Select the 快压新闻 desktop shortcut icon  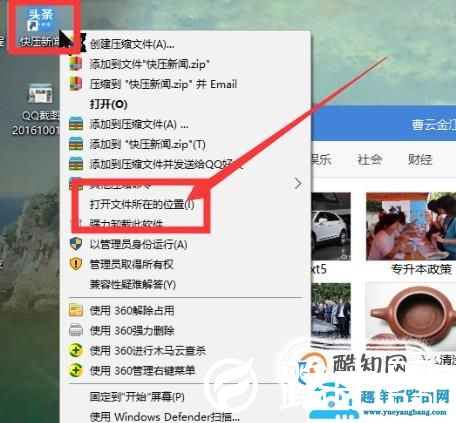[x=41, y=26]
